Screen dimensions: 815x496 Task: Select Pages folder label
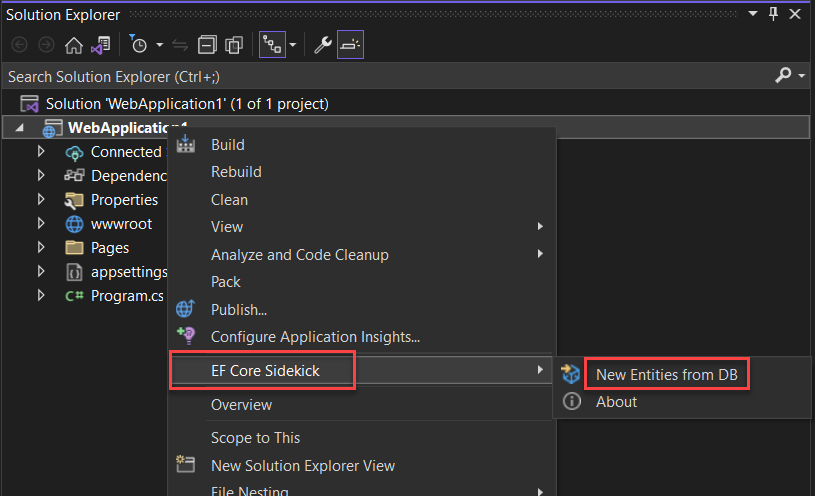point(110,248)
